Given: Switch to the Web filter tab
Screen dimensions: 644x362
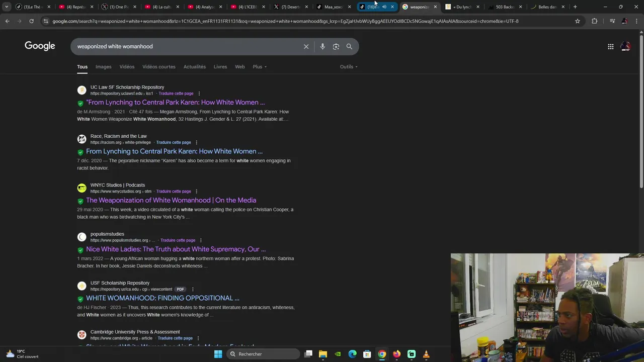Looking at the screenshot, I should pyautogui.click(x=240, y=67).
